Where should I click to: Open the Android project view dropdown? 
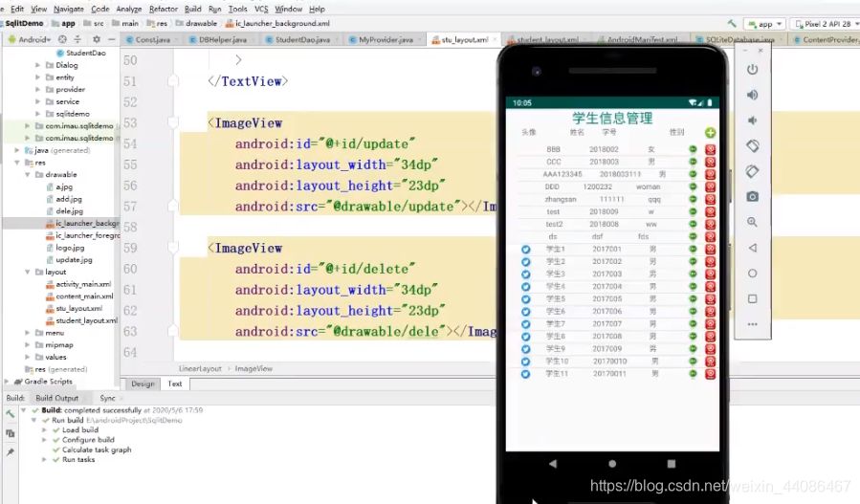pyautogui.click(x=30, y=39)
